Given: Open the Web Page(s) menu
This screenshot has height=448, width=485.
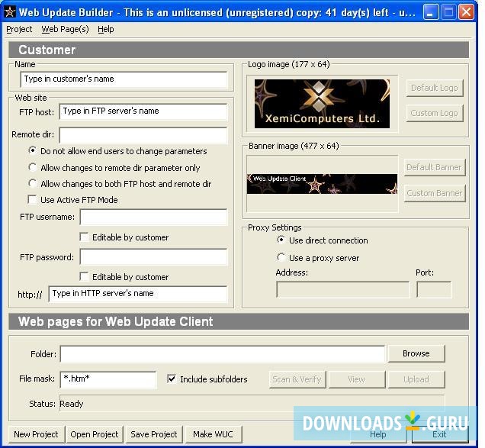Looking at the screenshot, I should click(66, 30).
